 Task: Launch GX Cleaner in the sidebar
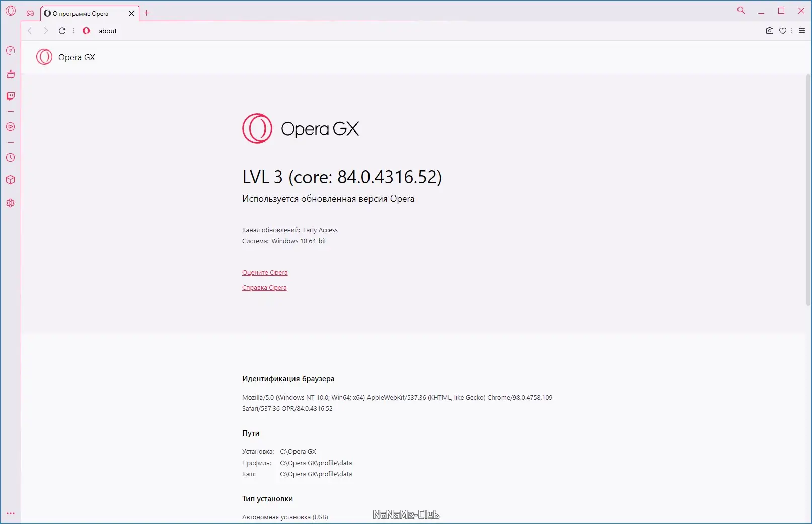click(11, 74)
